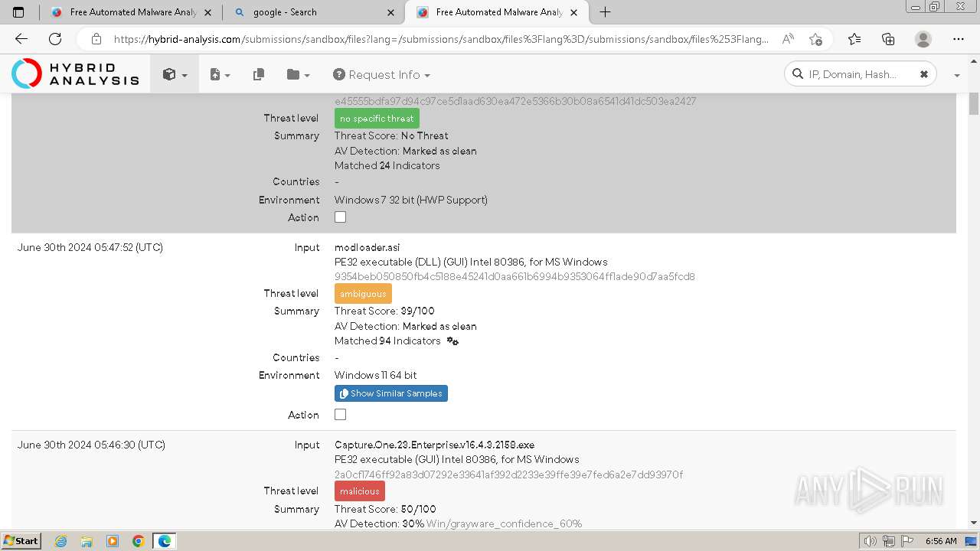
Task: Open the file collections copy icon
Action: pyautogui.click(x=259, y=74)
